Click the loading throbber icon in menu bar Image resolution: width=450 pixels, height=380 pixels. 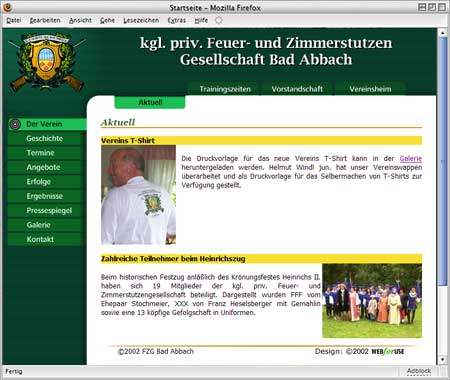(x=219, y=20)
